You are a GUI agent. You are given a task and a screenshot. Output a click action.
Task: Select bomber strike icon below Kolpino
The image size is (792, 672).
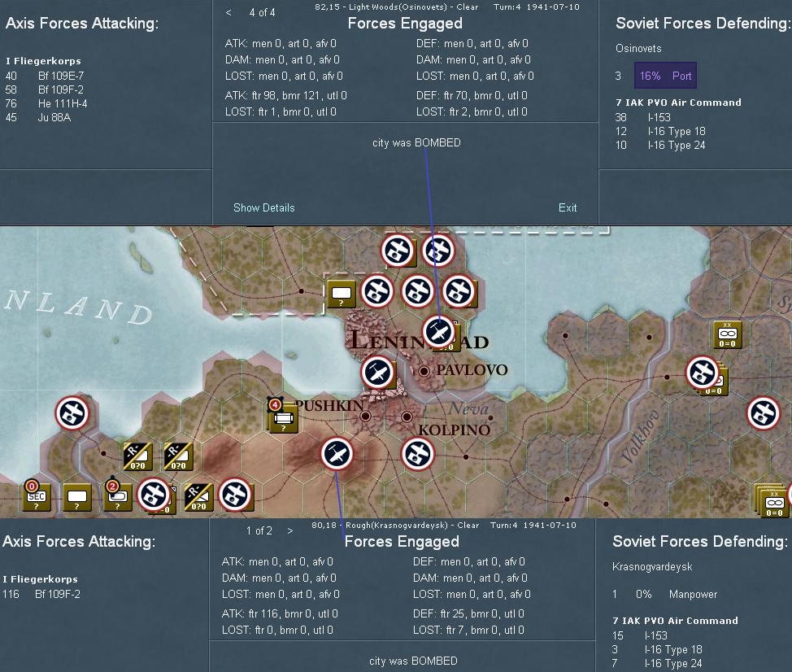[x=418, y=454]
